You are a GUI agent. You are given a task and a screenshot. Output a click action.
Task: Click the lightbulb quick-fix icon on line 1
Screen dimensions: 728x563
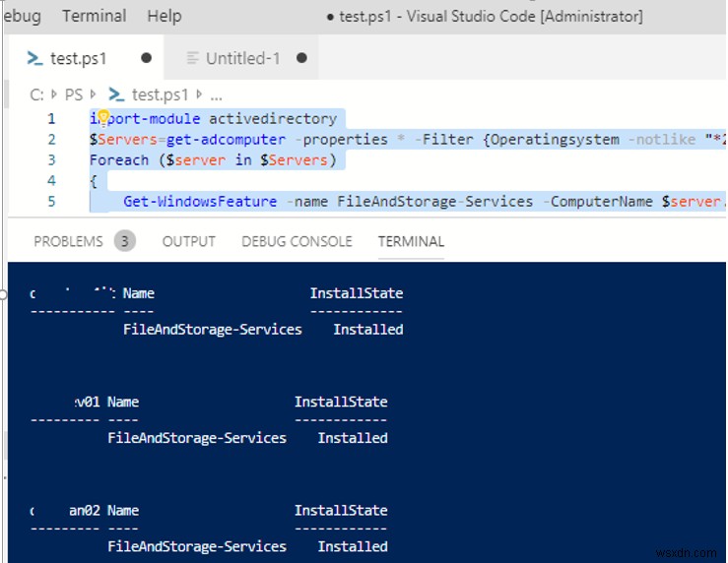103,117
